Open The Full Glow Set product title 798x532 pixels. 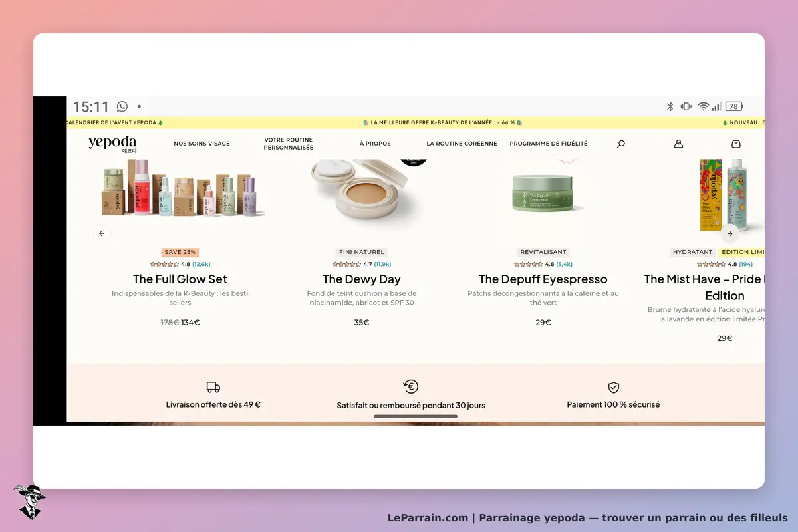pyautogui.click(x=180, y=279)
